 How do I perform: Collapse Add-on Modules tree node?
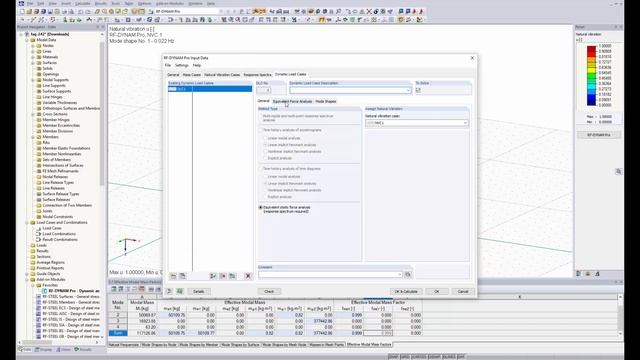click(27, 280)
